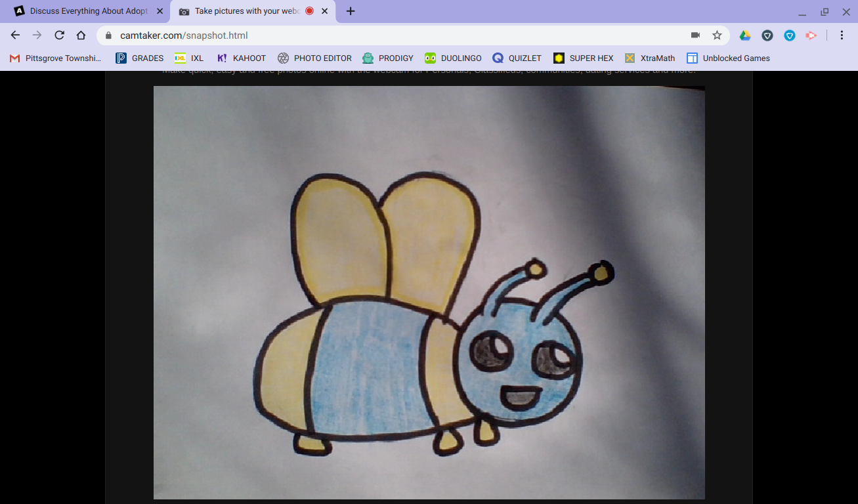Click the forward navigation arrow

pos(37,35)
